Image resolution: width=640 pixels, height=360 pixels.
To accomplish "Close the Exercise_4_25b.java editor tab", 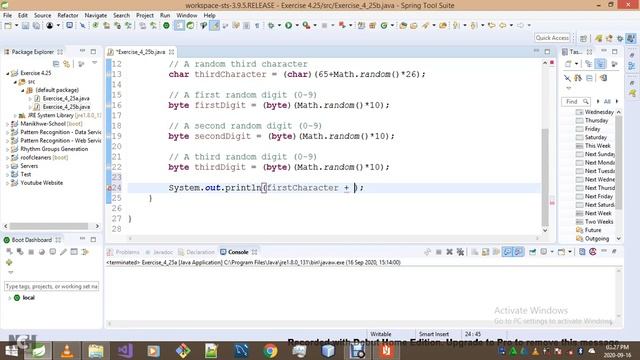I will coord(172,52).
